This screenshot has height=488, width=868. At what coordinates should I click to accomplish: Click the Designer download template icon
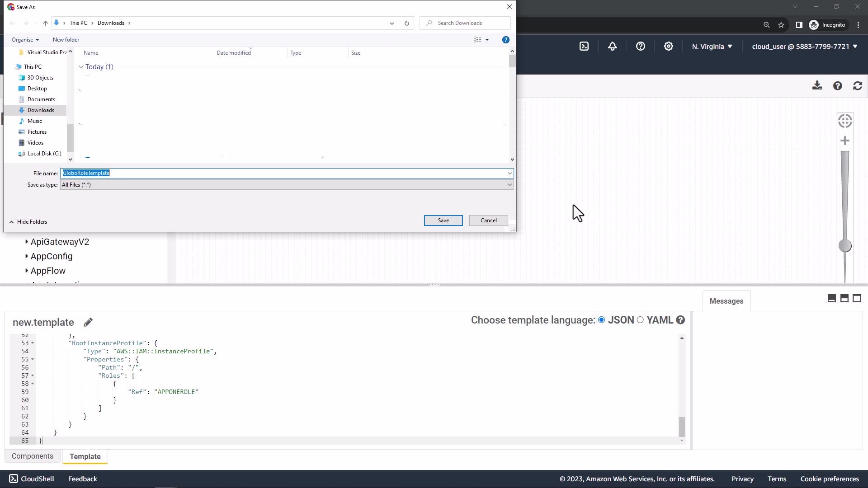coord(817,85)
